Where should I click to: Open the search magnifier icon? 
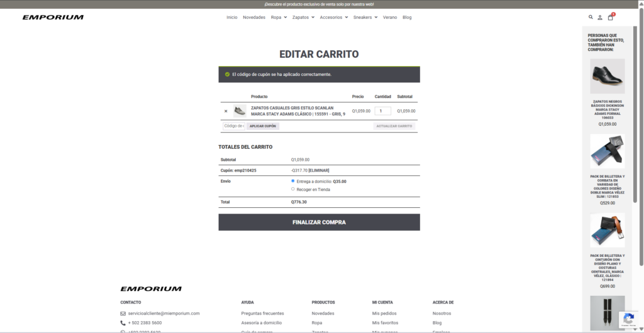point(591,17)
